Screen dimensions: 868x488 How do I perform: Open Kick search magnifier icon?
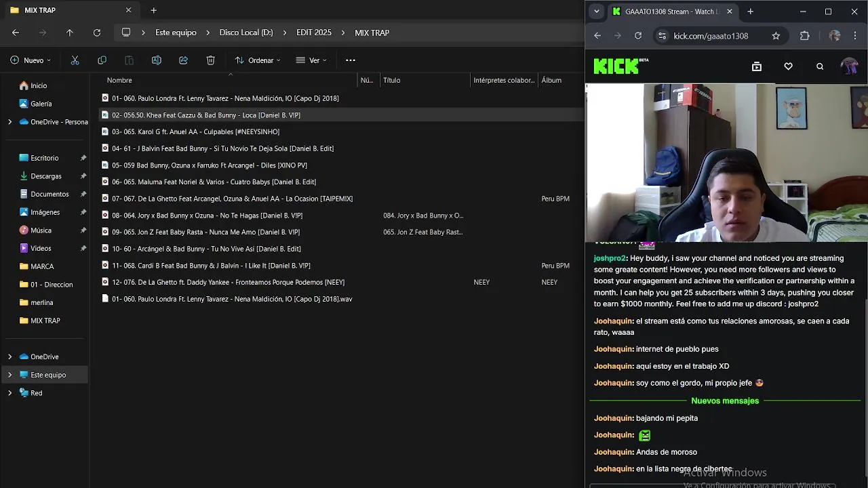(820, 66)
